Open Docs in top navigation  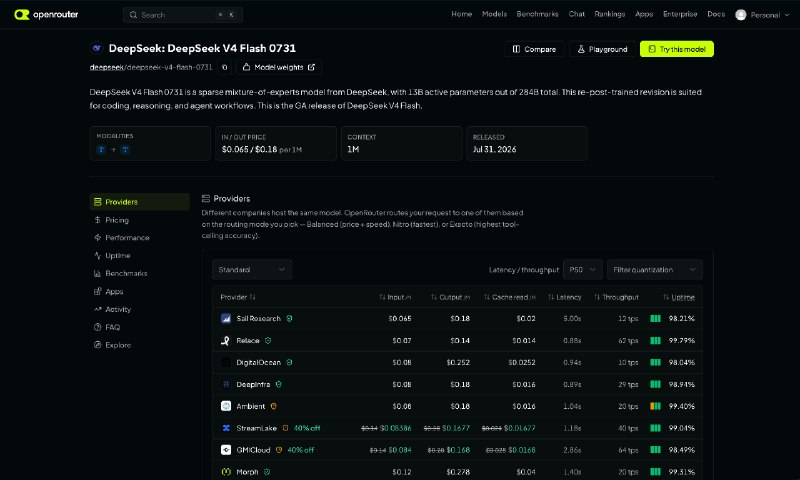716,14
